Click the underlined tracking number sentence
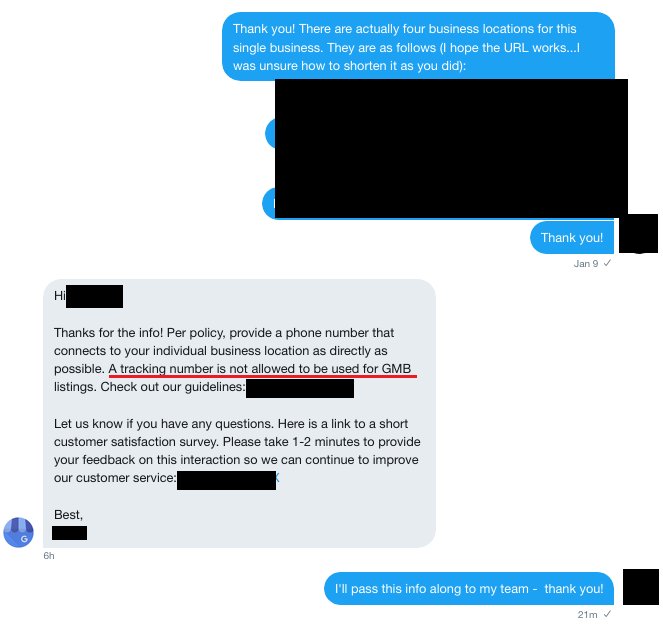The width and height of the screenshot is (663, 631). coord(260,369)
